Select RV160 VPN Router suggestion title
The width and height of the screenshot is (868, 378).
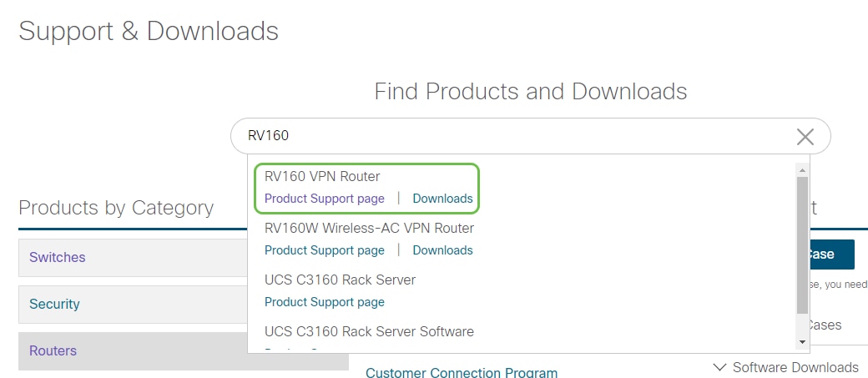(x=322, y=177)
